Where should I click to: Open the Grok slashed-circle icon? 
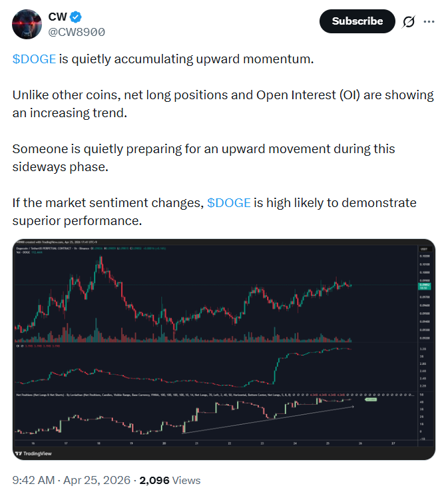(x=409, y=21)
